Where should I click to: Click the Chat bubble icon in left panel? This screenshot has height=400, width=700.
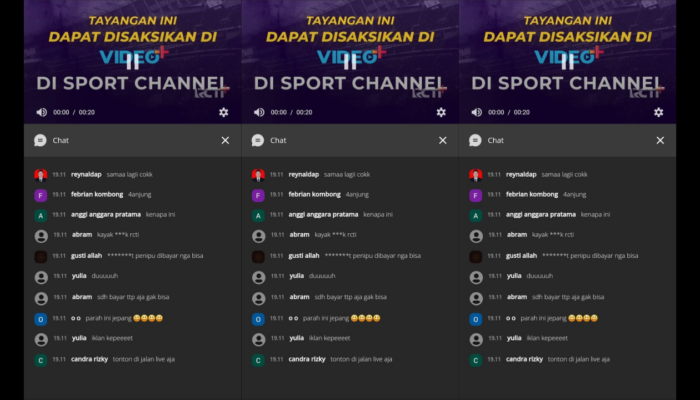[40, 140]
